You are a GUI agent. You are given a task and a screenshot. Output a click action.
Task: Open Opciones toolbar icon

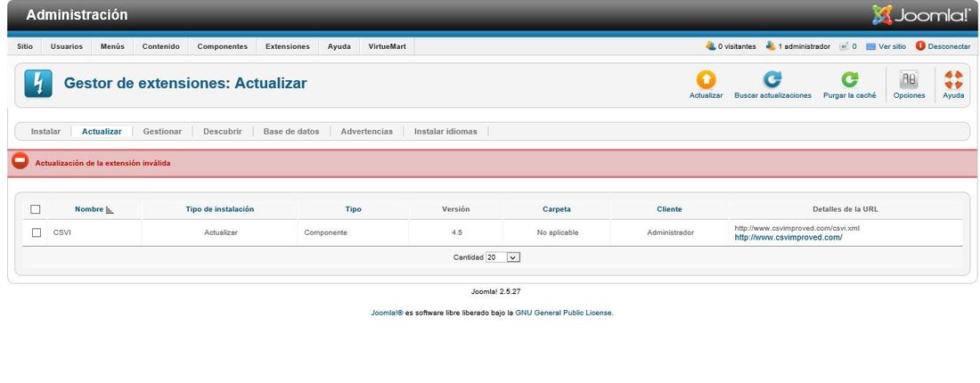click(909, 79)
